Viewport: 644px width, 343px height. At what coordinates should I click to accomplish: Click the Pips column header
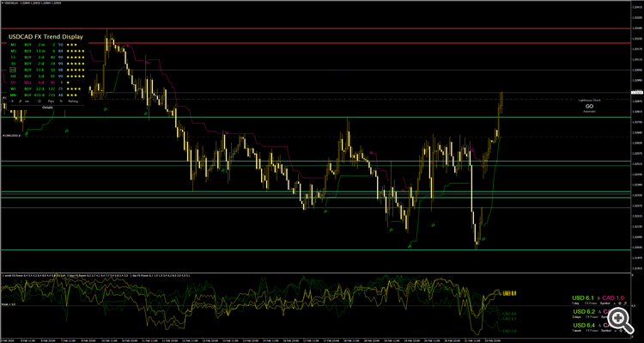click(x=51, y=101)
